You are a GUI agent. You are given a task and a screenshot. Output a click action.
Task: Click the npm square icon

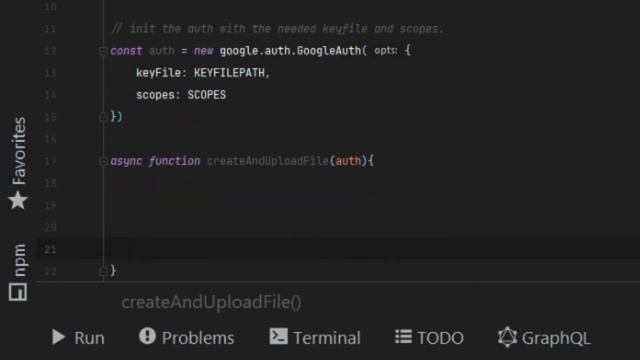coord(18,292)
